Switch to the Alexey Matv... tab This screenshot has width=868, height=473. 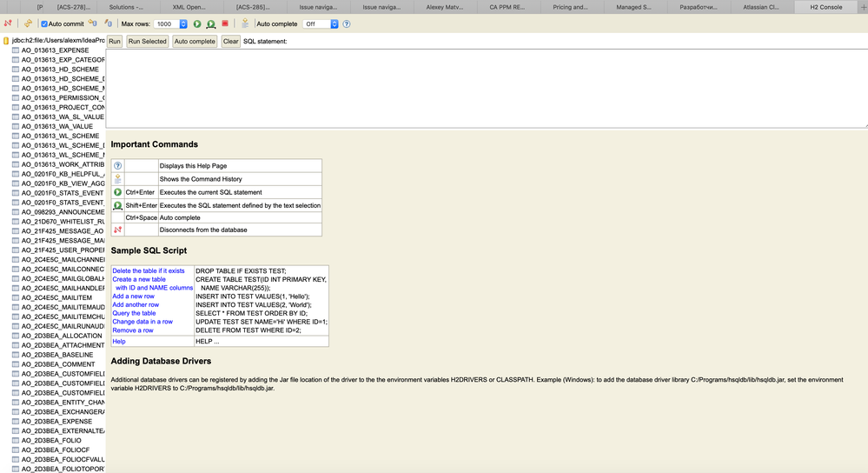445,7
